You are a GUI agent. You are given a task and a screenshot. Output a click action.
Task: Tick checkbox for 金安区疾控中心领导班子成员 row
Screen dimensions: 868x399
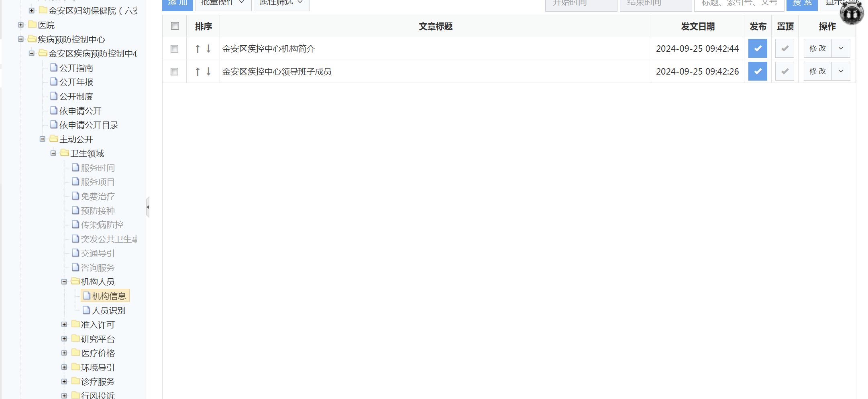pos(175,72)
